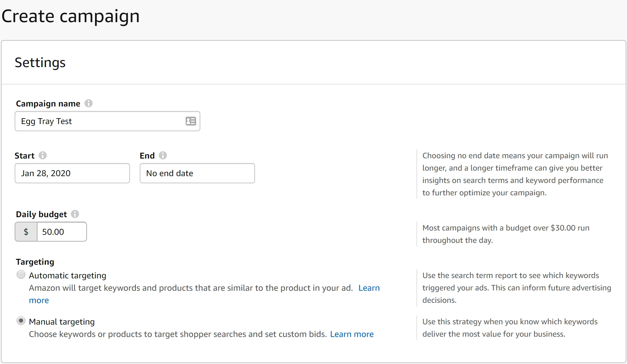Select the Automatic targeting radio button

tap(21, 275)
